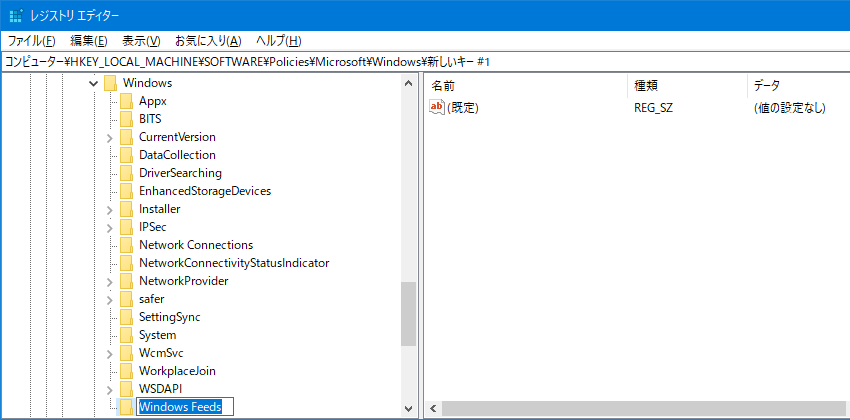Image resolution: width=850 pixels, height=420 pixels.
Task: Click the REG_SZ type cell
Action: tap(653, 108)
